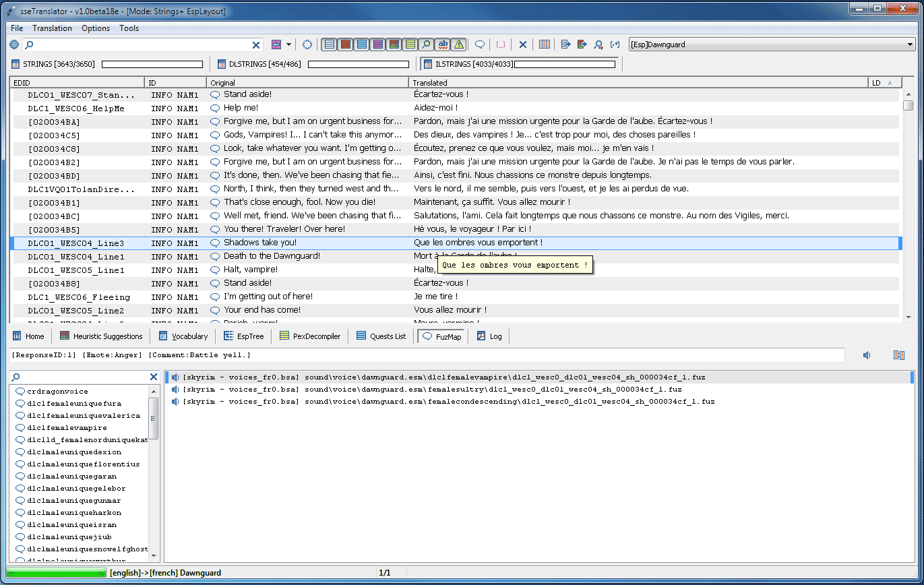Click the dotted circle target icon

point(307,44)
